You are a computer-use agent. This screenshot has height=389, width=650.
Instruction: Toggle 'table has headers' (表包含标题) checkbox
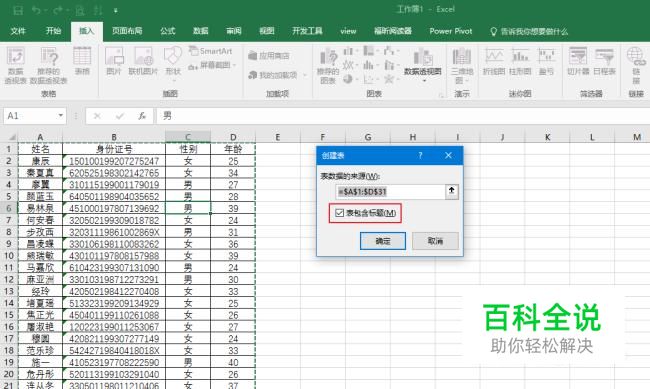coord(339,213)
